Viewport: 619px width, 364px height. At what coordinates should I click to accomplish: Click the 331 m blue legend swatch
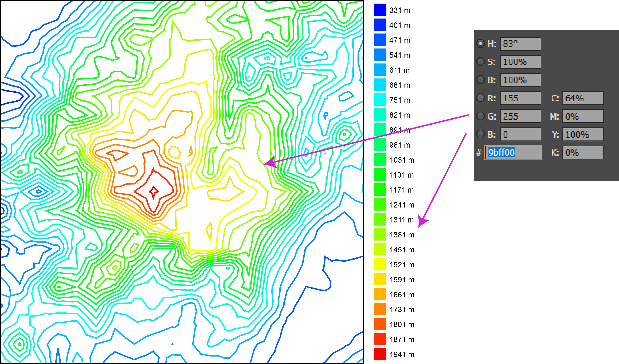tap(380, 10)
